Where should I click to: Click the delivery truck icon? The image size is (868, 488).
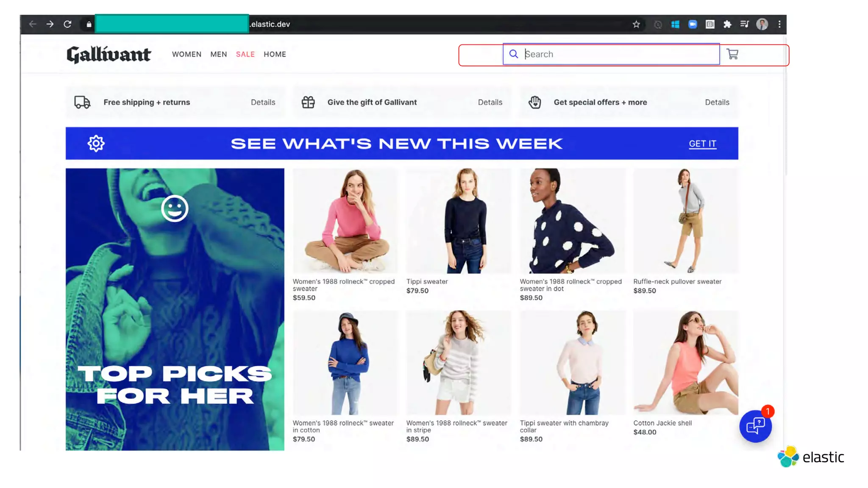pyautogui.click(x=82, y=102)
